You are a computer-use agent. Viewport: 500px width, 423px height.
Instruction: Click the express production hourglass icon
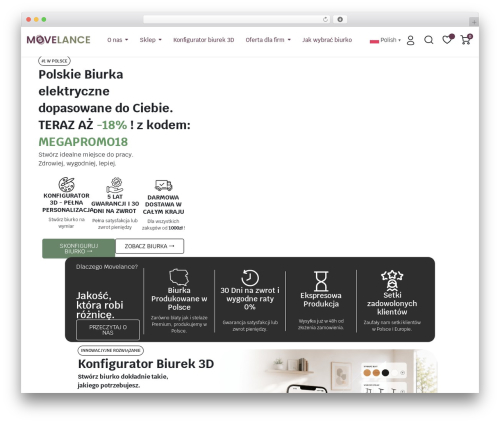pyautogui.click(x=321, y=281)
